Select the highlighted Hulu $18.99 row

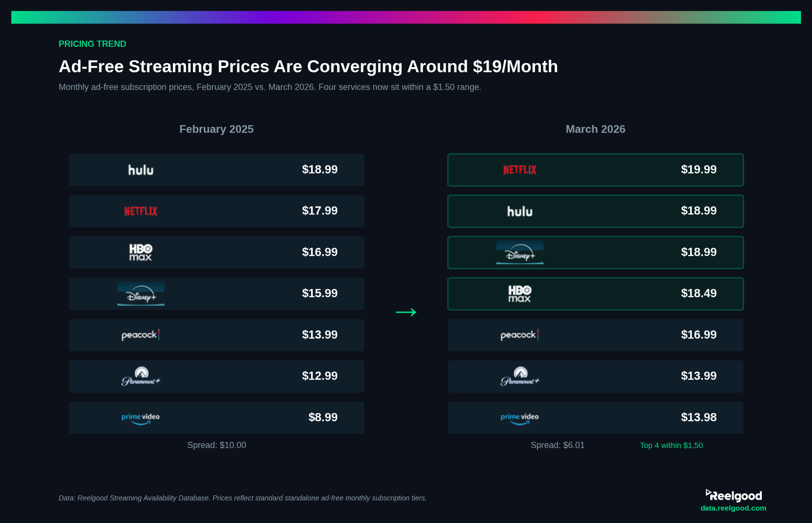pyautogui.click(x=595, y=211)
